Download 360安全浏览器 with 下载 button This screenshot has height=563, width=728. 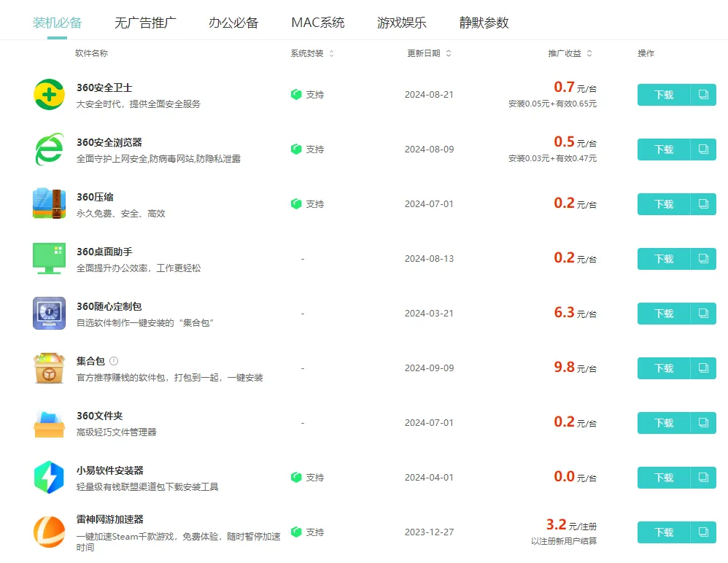(x=664, y=150)
